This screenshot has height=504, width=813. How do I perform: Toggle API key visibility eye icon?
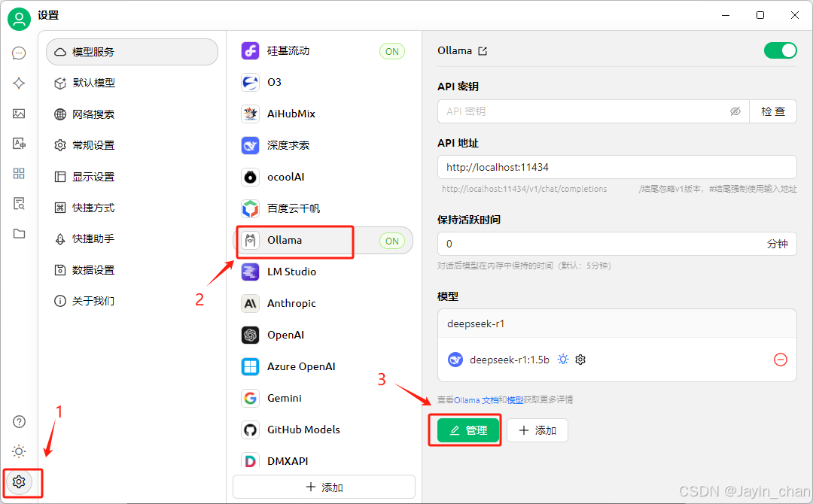tap(735, 111)
